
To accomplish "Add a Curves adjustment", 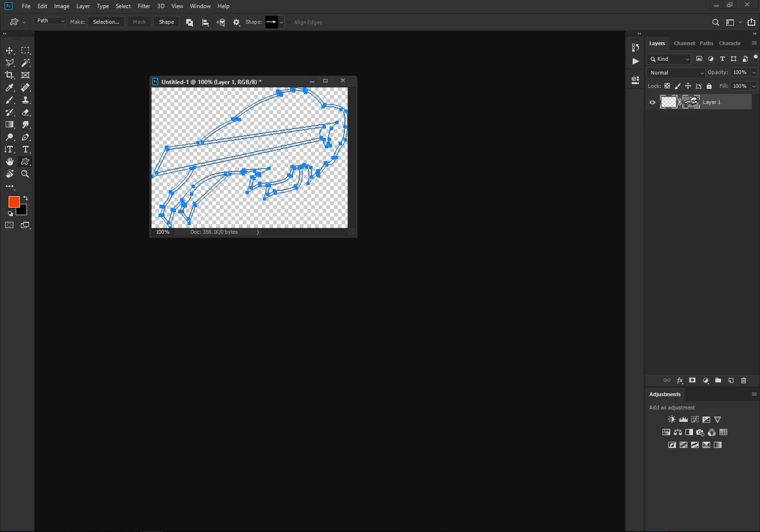I will pyautogui.click(x=694, y=419).
